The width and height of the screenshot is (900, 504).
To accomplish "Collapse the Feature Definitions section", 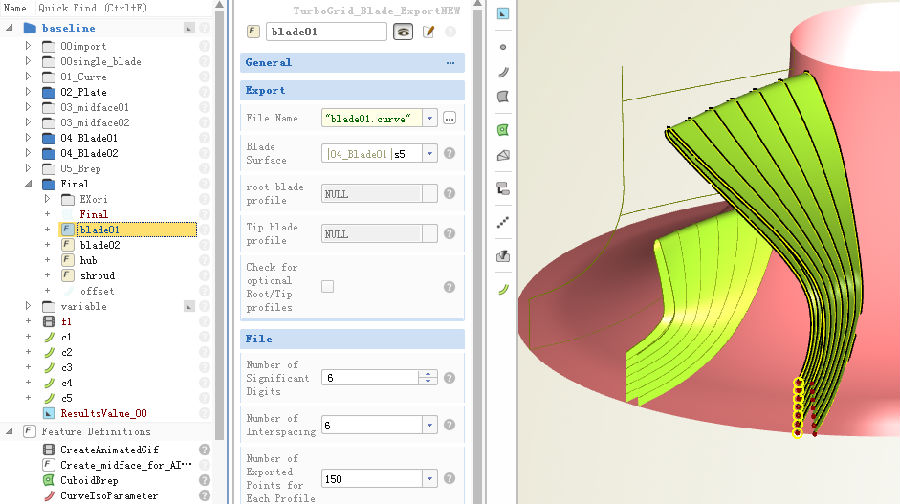I will [9, 431].
